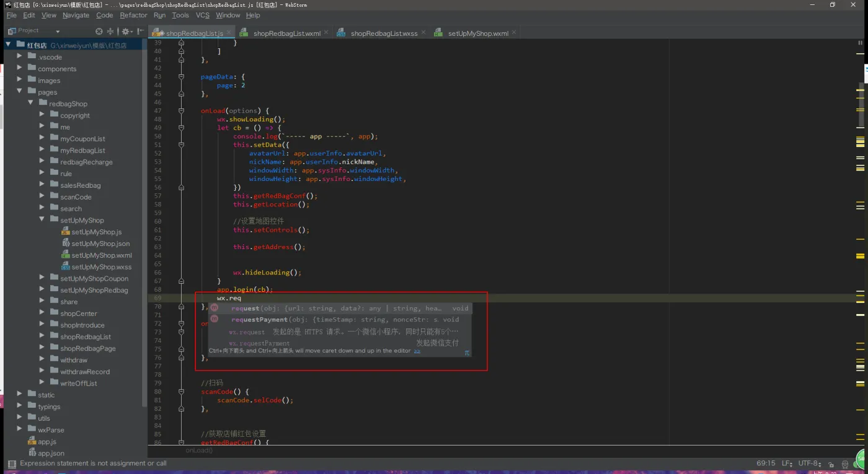Screen dimensions: 868x474
Task: Fold the onLoad function at line 47
Action: (x=181, y=111)
